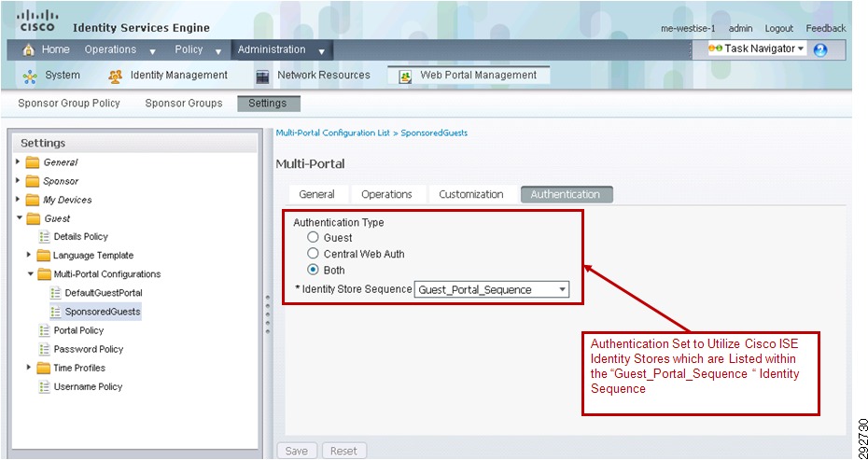Click the Sponsor folder icon

pyautogui.click(x=33, y=181)
